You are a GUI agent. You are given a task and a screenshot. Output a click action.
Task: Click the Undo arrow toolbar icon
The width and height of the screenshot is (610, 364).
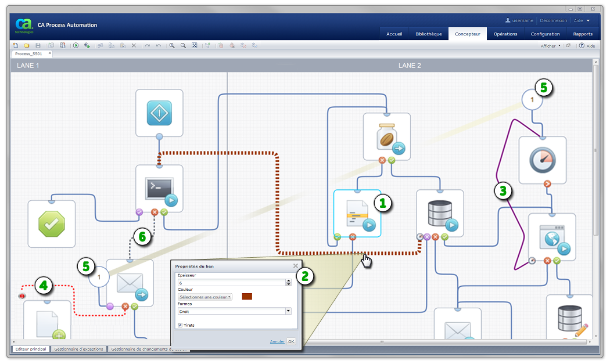(x=159, y=45)
